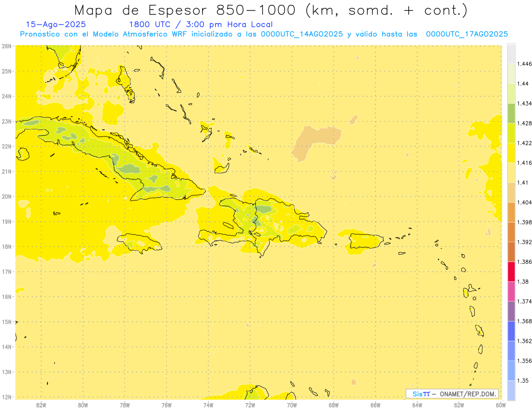Click the '26N' latitude label
532x411 pixels.
pyautogui.click(x=7, y=46)
